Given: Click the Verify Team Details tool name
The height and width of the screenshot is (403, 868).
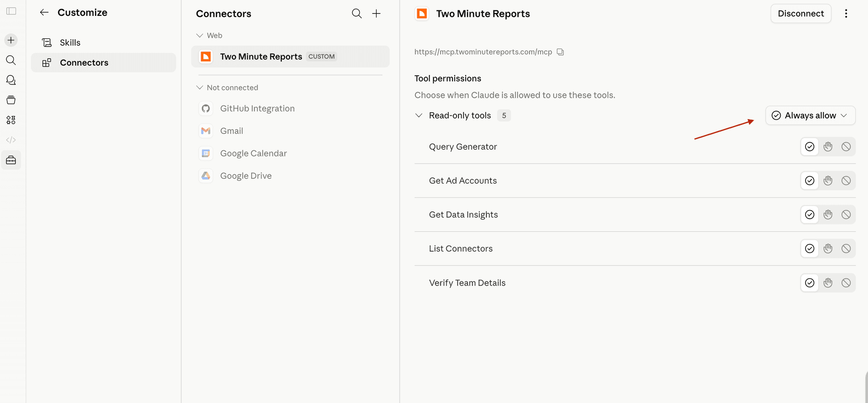Looking at the screenshot, I should tap(467, 283).
